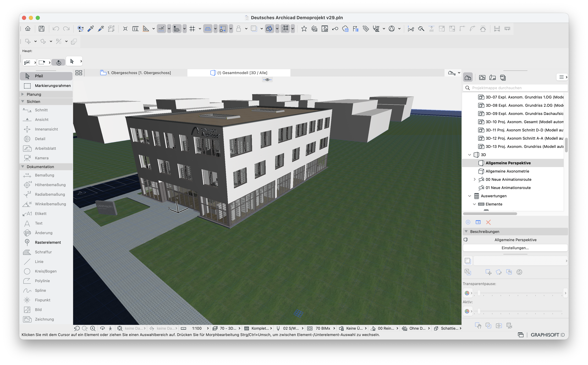588x365 pixels.
Task: Click the Einstellungen... button
Action: coord(515,248)
